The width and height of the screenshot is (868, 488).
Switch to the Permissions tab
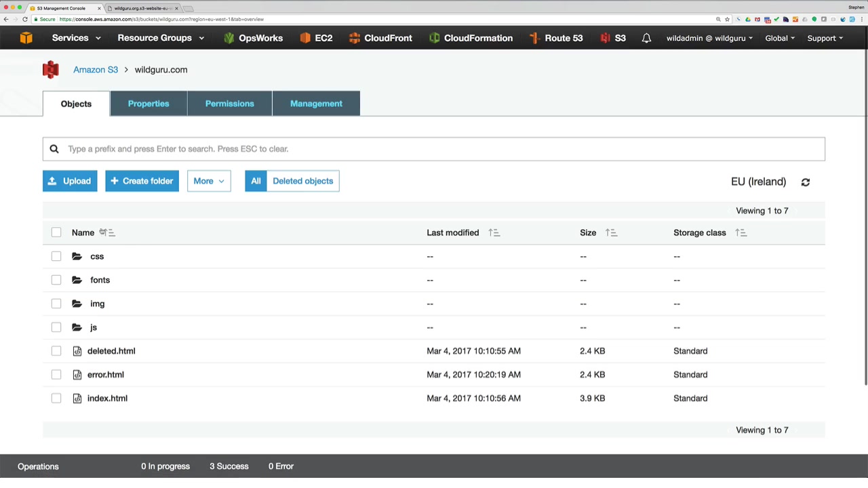[230, 104]
